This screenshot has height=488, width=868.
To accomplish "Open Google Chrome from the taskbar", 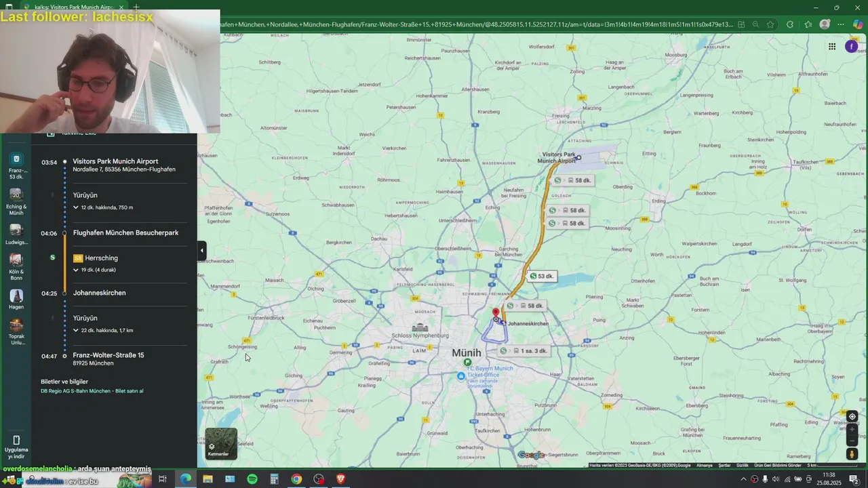I will click(x=296, y=479).
